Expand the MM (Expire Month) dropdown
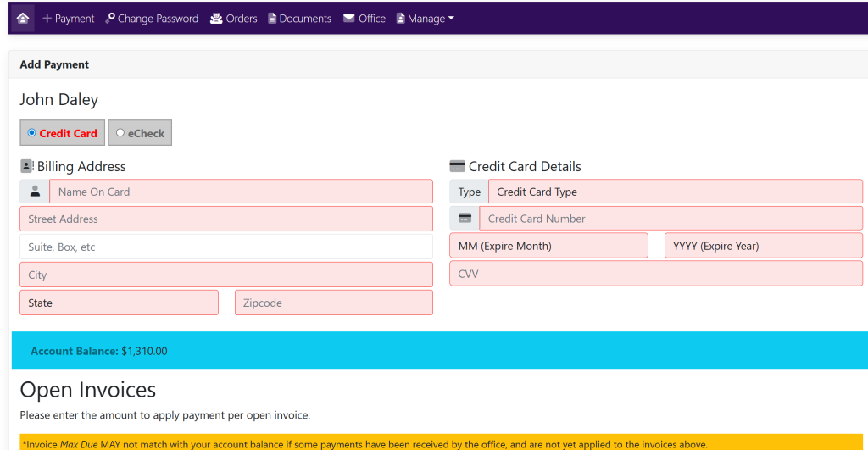 (548, 246)
